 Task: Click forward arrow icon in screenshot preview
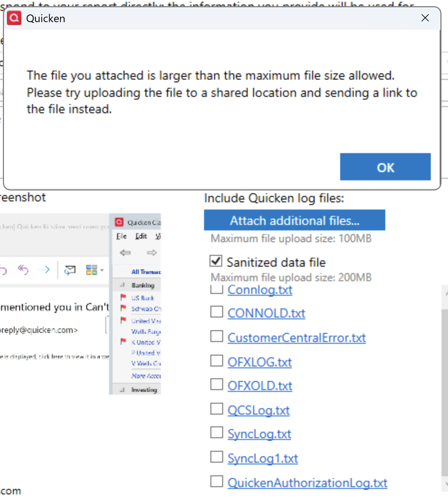(x=44, y=270)
